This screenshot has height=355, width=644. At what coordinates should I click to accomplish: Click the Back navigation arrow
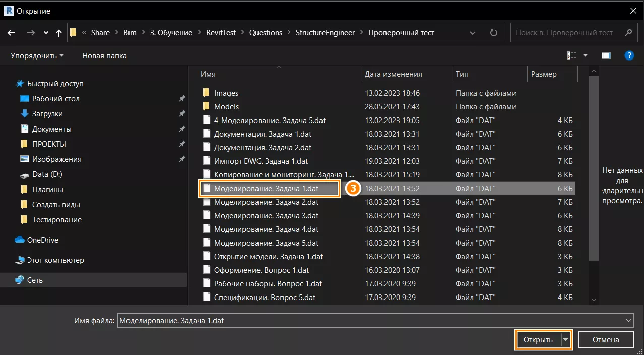[12, 33]
